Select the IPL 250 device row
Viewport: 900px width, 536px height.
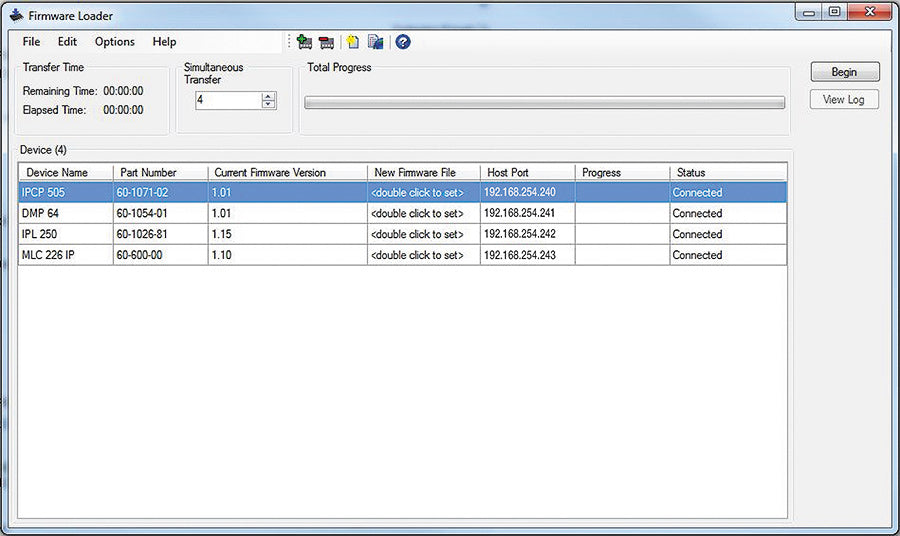point(402,234)
